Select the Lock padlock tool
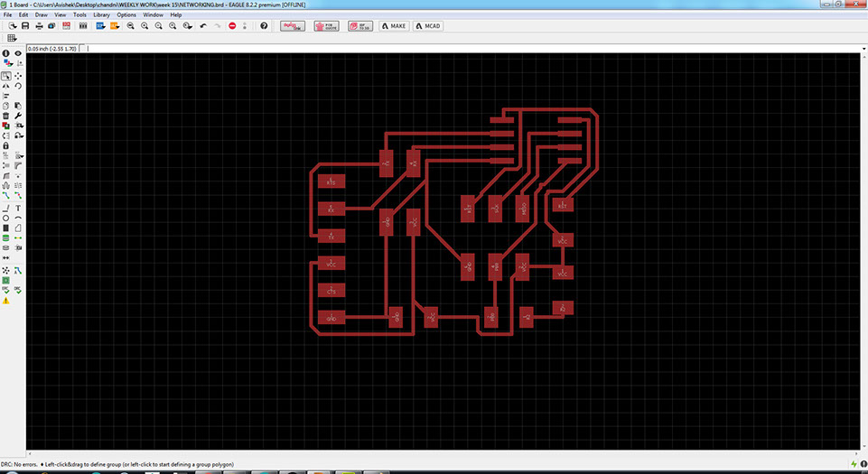Screen dimensions: 868x474 [x=5, y=145]
